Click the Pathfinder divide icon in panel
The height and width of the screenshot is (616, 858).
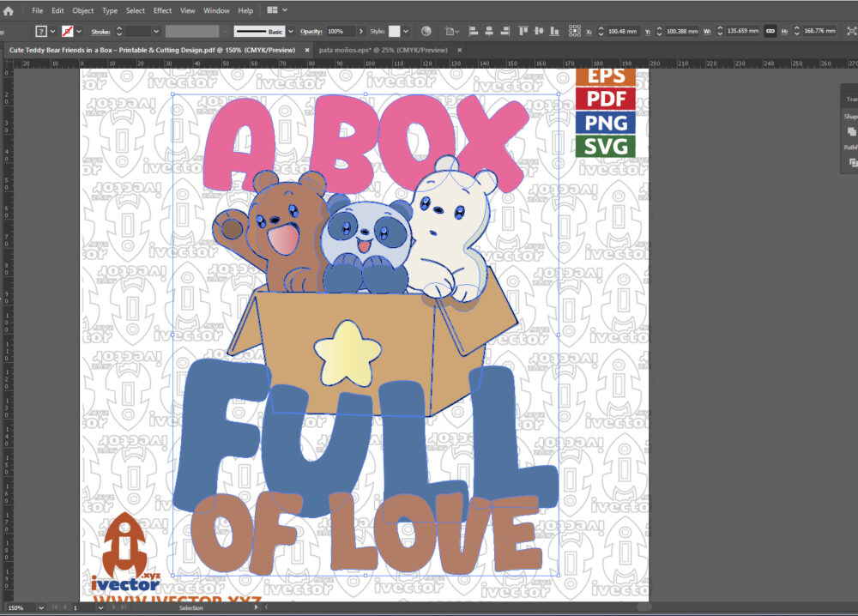pyautogui.click(x=853, y=162)
